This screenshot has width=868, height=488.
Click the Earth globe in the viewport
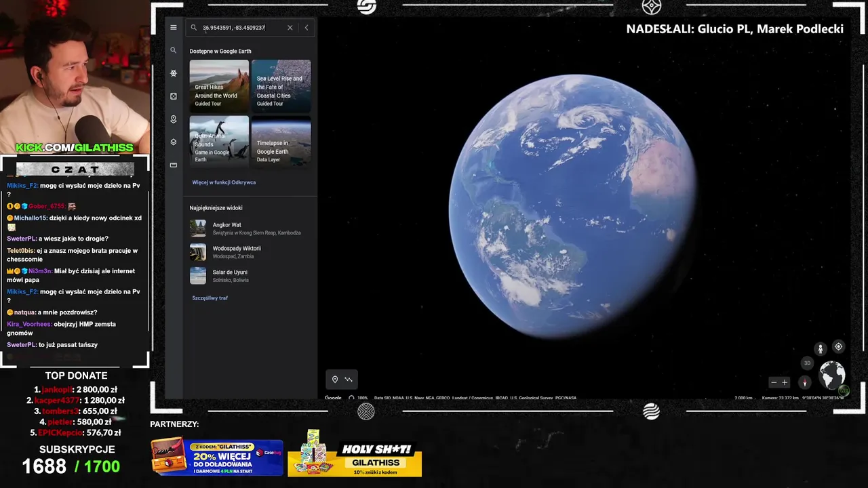pos(573,206)
